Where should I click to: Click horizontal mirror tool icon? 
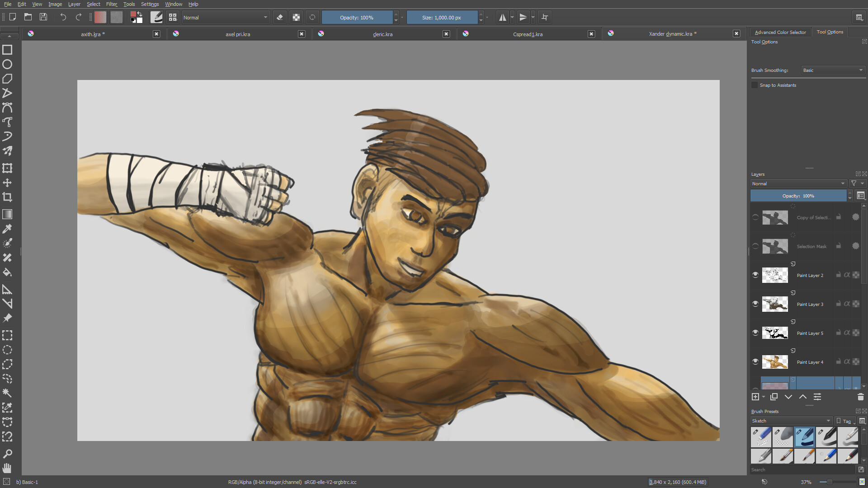point(502,18)
